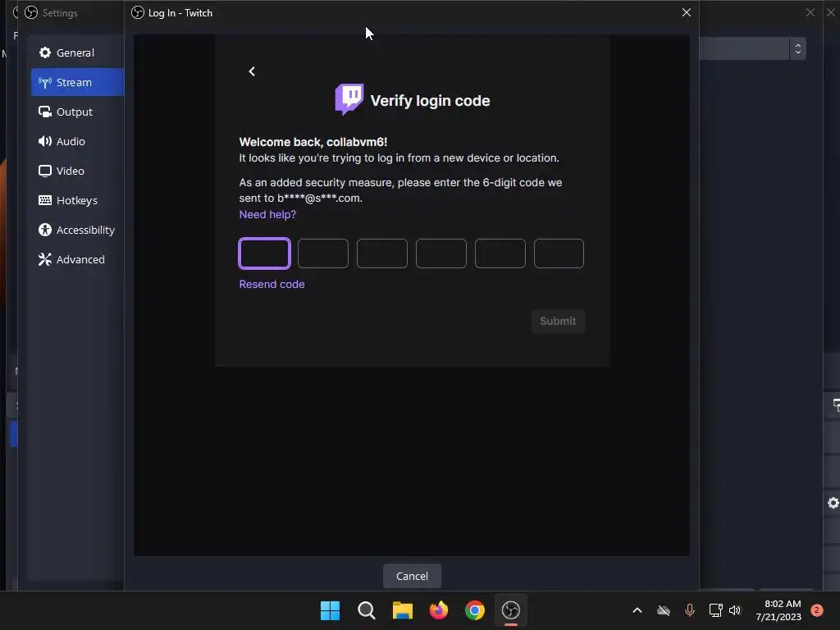Open the notification badge showing 2
The width and height of the screenshot is (840, 630).
point(816,610)
